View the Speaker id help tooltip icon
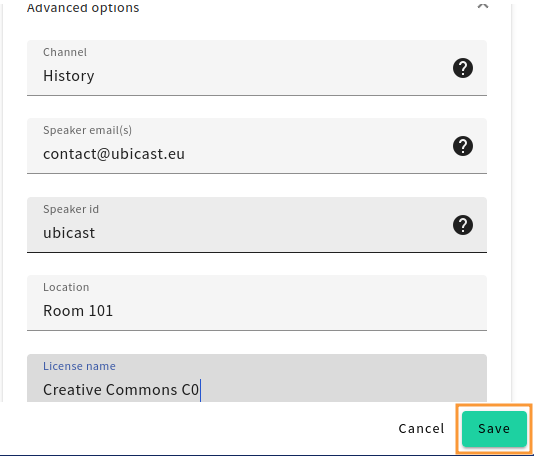The height and width of the screenshot is (456, 534). [463, 225]
